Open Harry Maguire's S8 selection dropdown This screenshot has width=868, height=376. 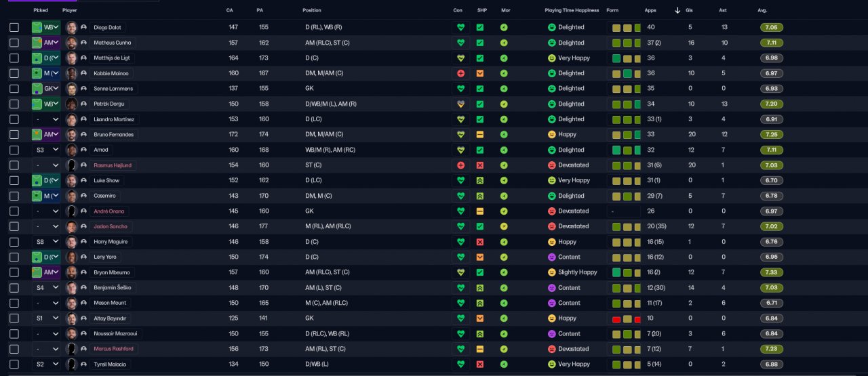click(x=46, y=242)
